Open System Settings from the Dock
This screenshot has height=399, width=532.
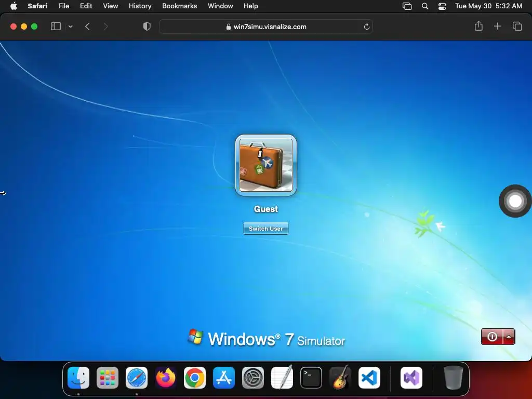coord(253,378)
